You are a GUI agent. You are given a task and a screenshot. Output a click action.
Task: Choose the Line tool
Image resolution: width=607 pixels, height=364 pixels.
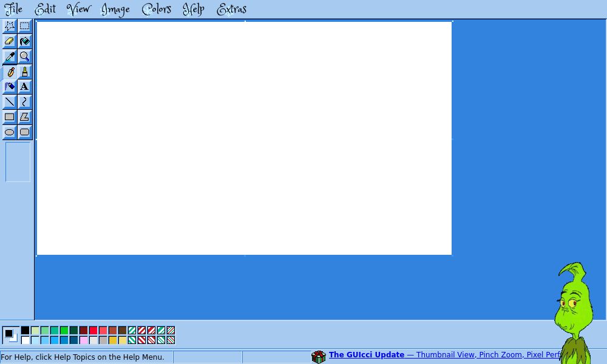[10, 101]
